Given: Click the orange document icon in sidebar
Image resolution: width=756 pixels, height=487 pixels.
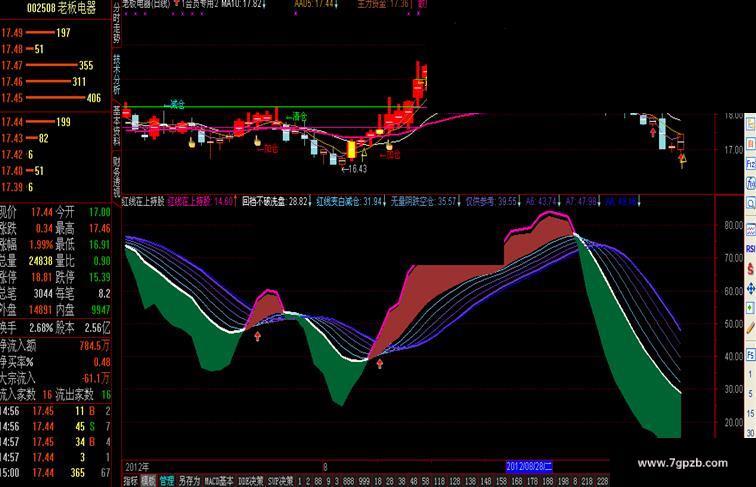Looking at the screenshot, I should [751, 144].
